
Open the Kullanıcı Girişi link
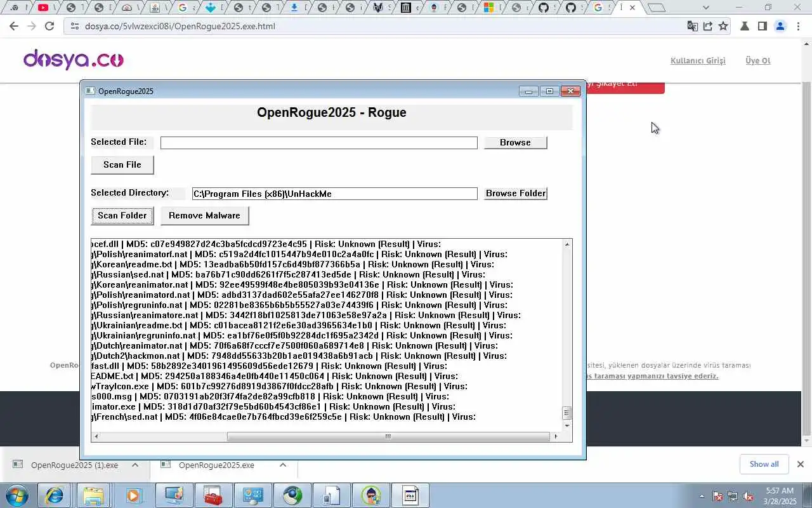[698, 61]
